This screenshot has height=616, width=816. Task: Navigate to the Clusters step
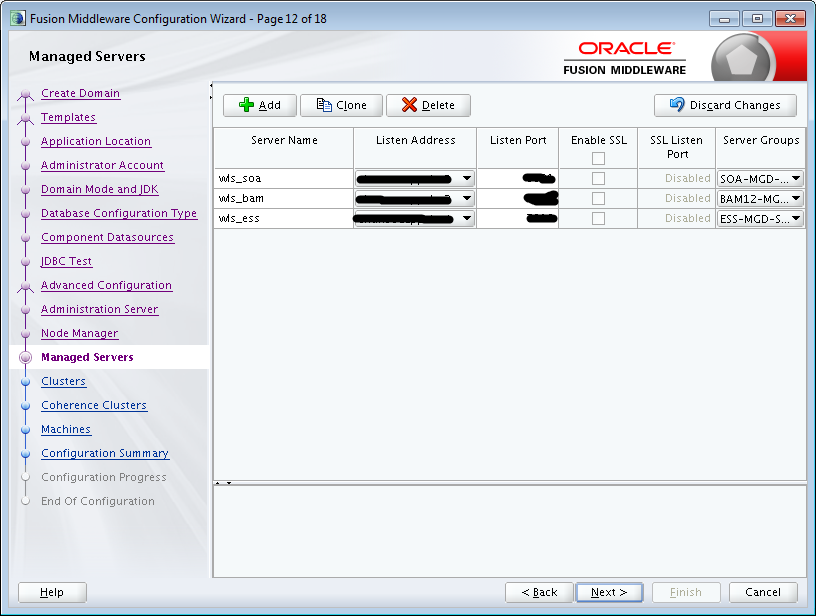[63, 381]
